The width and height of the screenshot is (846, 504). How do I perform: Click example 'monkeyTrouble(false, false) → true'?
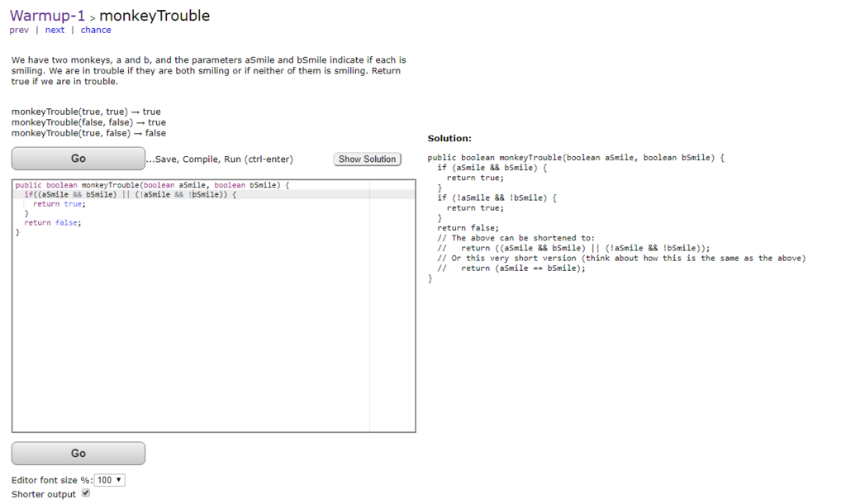pos(88,122)
